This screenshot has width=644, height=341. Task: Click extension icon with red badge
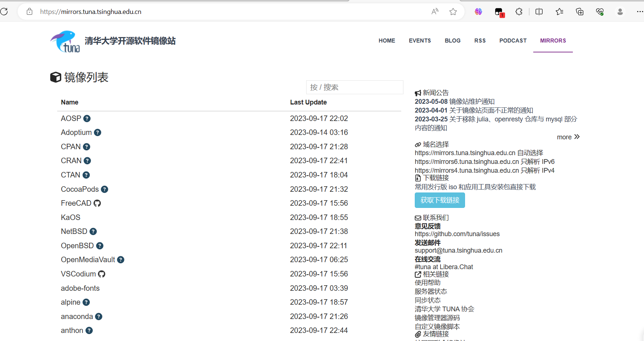pos(499,12)
